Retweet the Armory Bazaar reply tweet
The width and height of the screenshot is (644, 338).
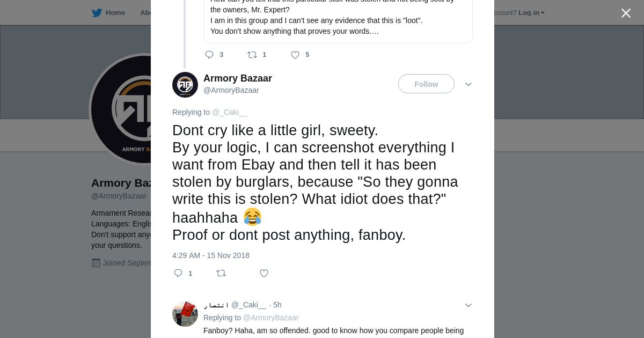pyautogui.click(x=221, y=273)
